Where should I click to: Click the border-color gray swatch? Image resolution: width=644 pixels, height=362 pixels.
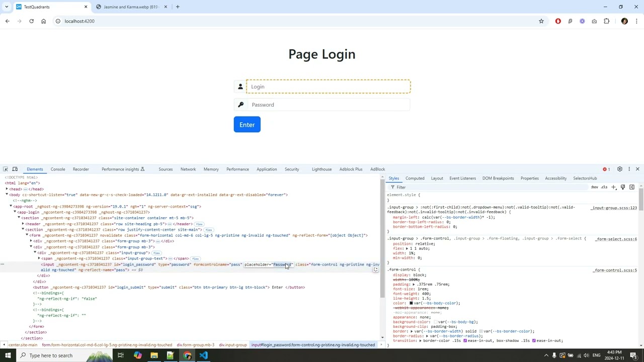coord(481,331)
